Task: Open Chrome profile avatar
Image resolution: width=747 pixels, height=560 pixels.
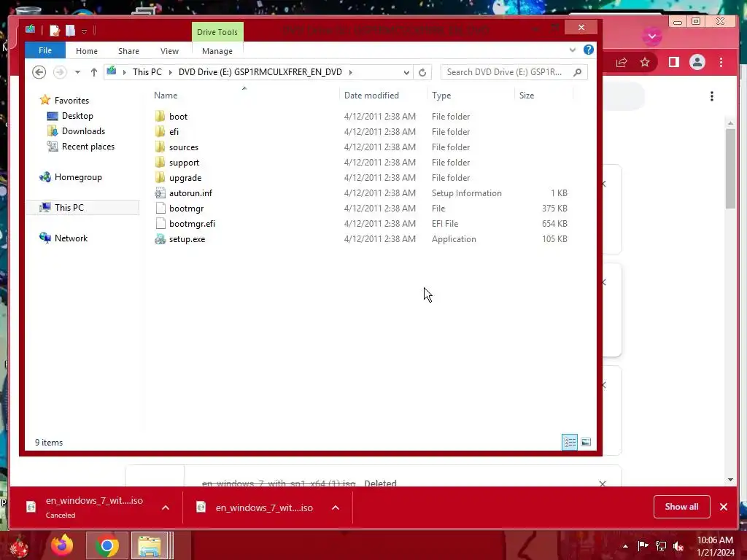Action: tap(697, 62)
